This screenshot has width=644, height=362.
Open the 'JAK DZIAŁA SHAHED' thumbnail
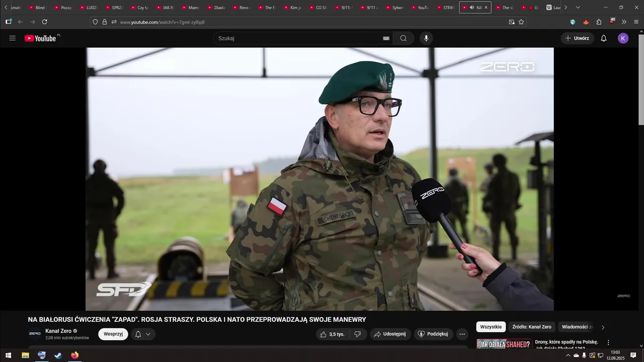click(504, 344)
